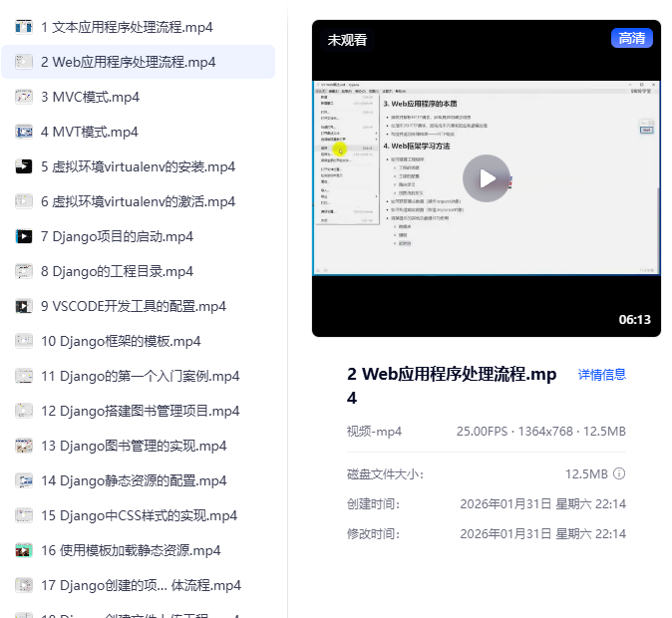Play the video preview
Viewport: 672px width, 618px height.
point(486,178)
